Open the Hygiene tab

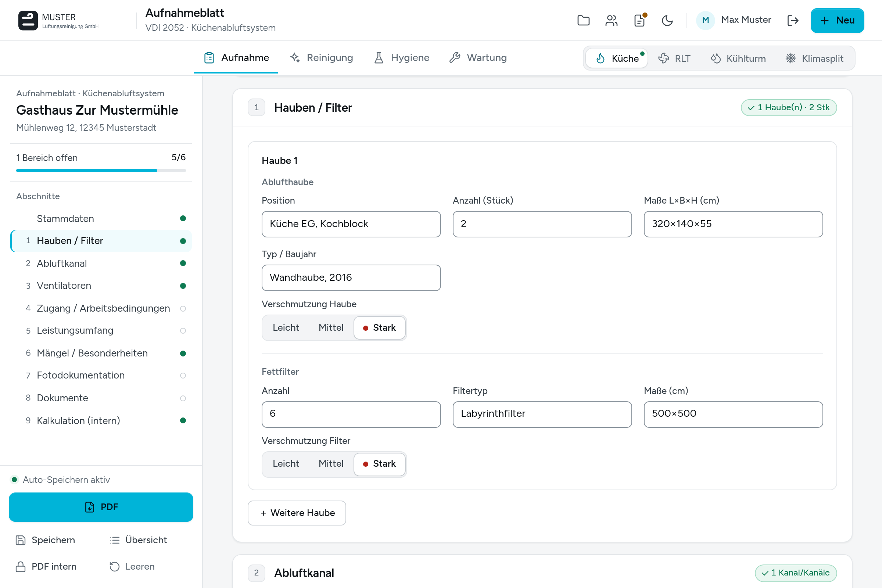tap(402, 58)
